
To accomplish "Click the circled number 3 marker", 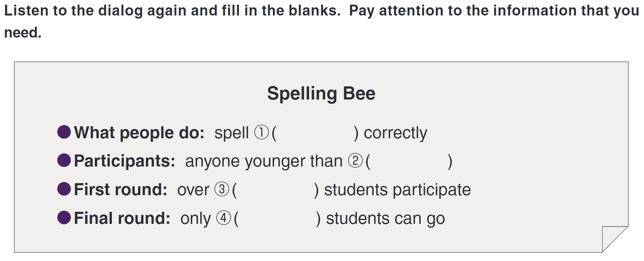I will pos(222,189).
